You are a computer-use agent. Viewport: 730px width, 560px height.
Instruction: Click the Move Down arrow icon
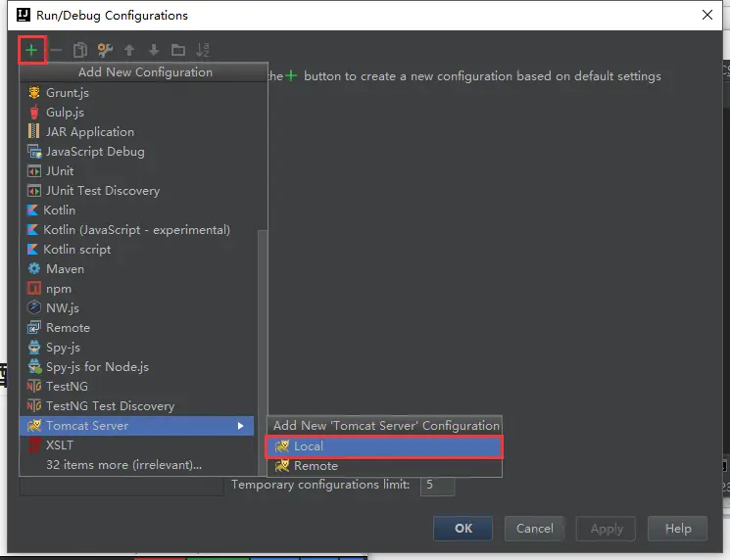coord(154,50)
